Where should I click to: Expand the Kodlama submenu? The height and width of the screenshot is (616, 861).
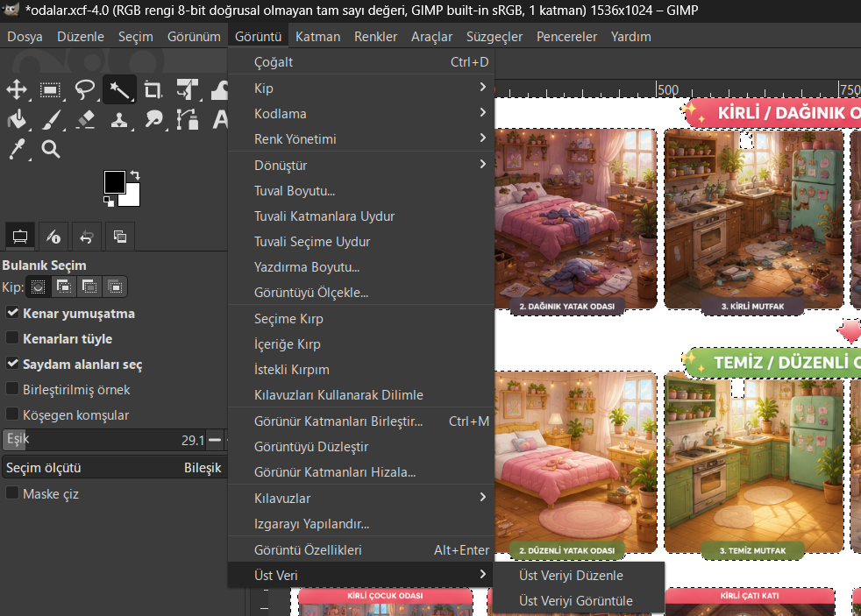click(360, 114)
